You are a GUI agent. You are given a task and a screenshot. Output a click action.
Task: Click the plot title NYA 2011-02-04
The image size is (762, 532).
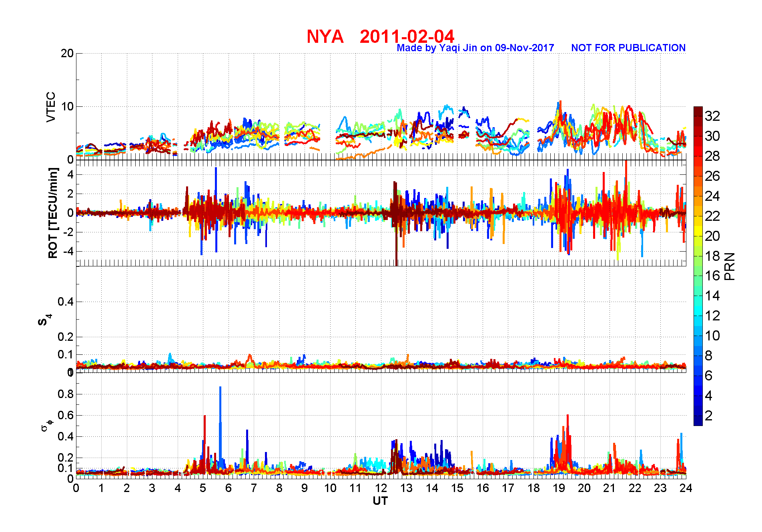380,37
